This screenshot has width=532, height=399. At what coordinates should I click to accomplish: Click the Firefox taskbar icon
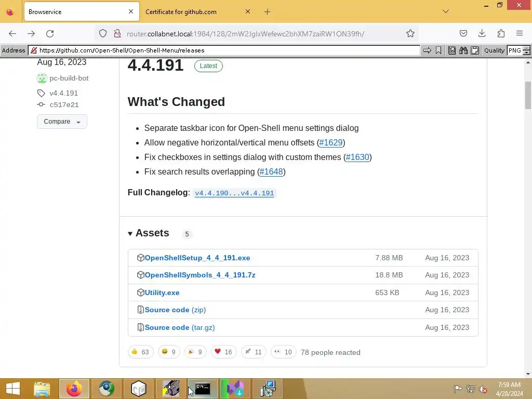pyautogui.click(x=74, y=389)
